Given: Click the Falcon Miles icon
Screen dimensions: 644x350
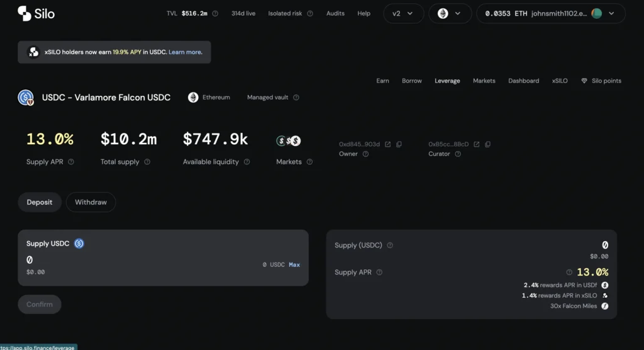Looking at the screenshot, I should coord(605,306).
